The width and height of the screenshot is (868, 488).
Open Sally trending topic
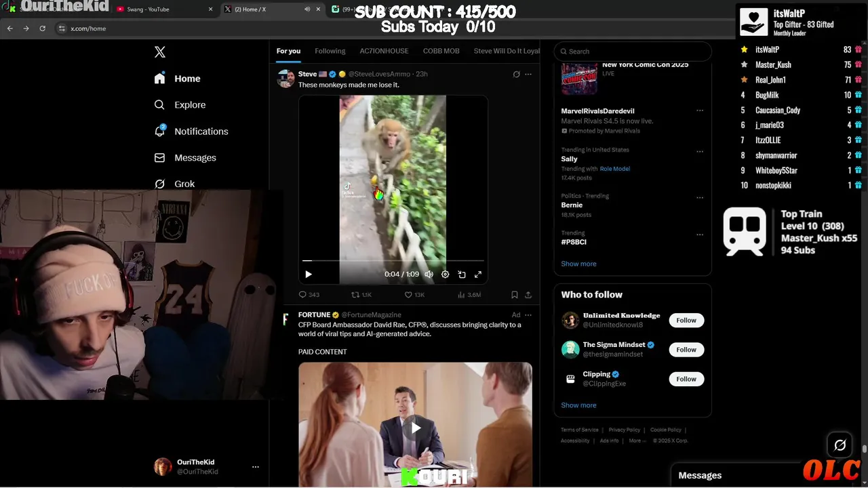click(569, 159)
